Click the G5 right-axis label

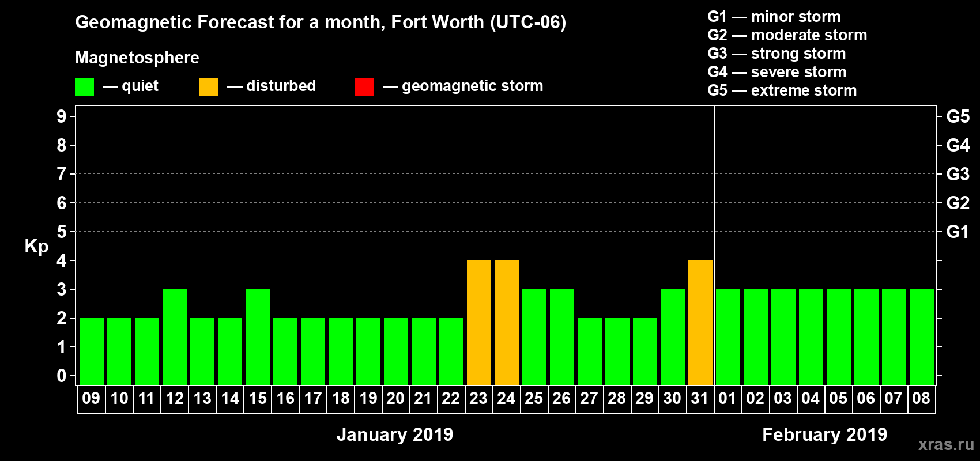pyautogui.click(x=958, y=116)
